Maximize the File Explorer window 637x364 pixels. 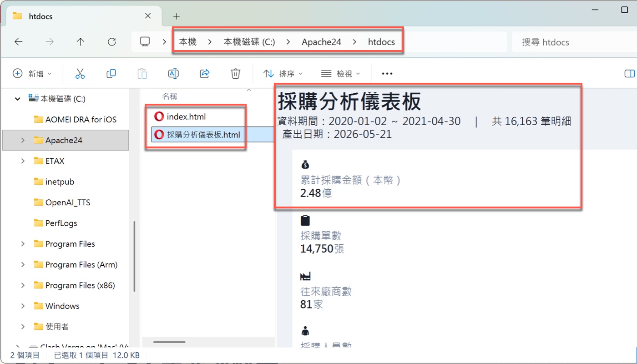(624, 10)
